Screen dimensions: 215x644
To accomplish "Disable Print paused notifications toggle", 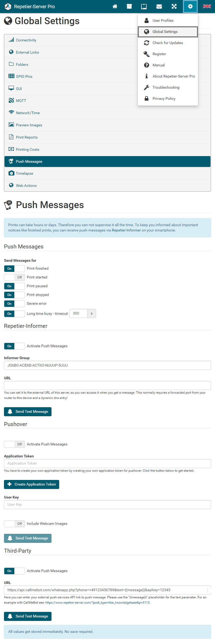I will 15,286.
